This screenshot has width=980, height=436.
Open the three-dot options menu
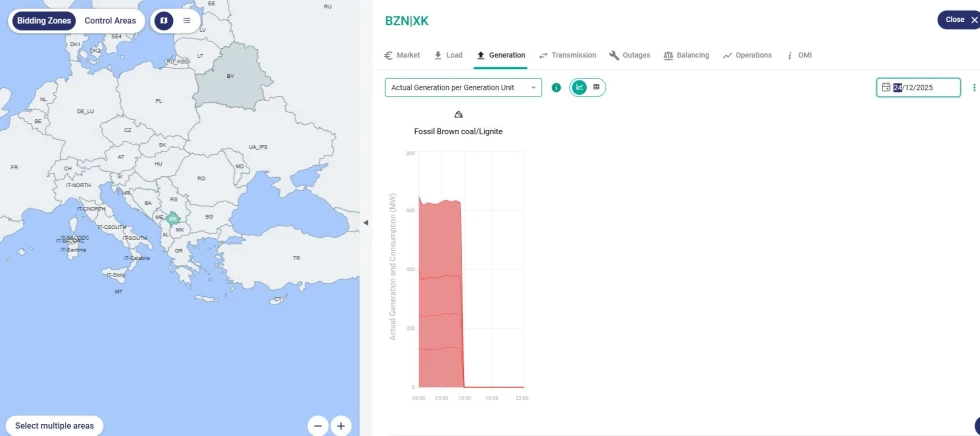point(973,88)
